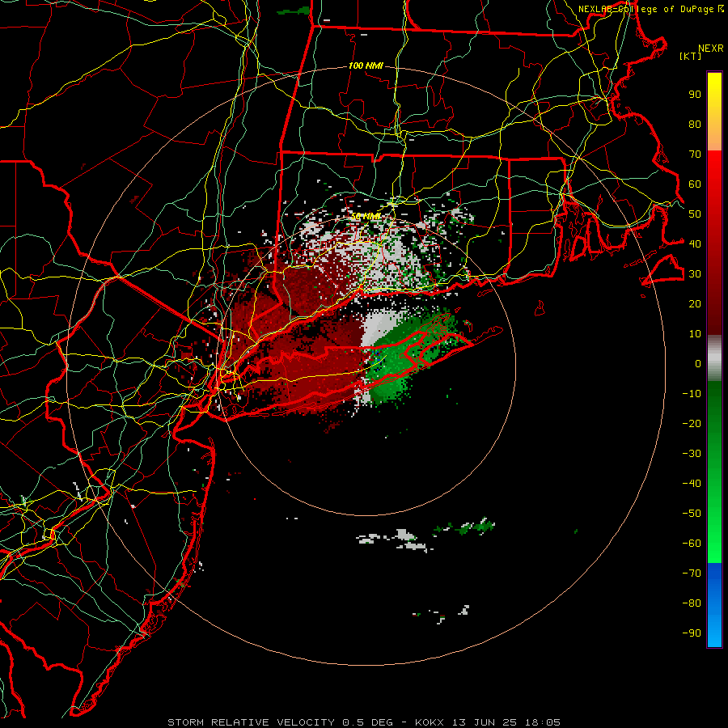
Task: Click the -30 value on velocity scale
Action: pyautogui.click(x=692, y=454)
